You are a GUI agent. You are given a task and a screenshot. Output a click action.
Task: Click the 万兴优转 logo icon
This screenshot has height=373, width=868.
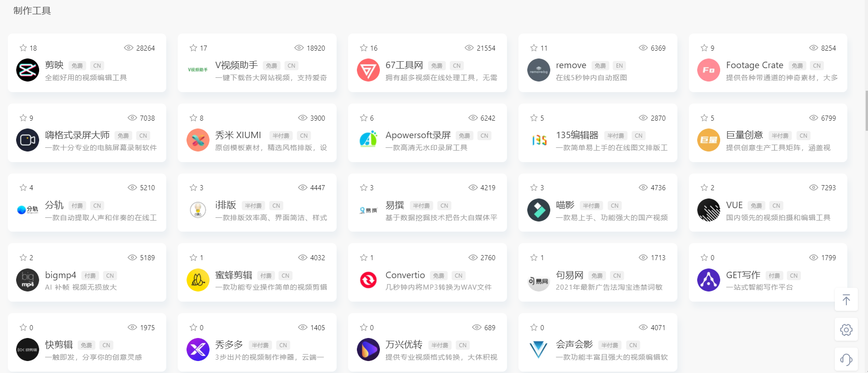click(368, 350)
